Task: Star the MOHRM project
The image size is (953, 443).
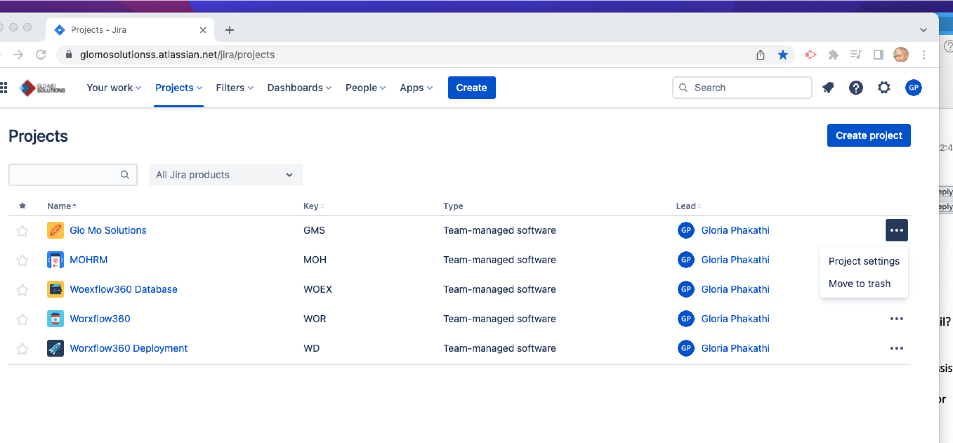Action: click(22, 260)
